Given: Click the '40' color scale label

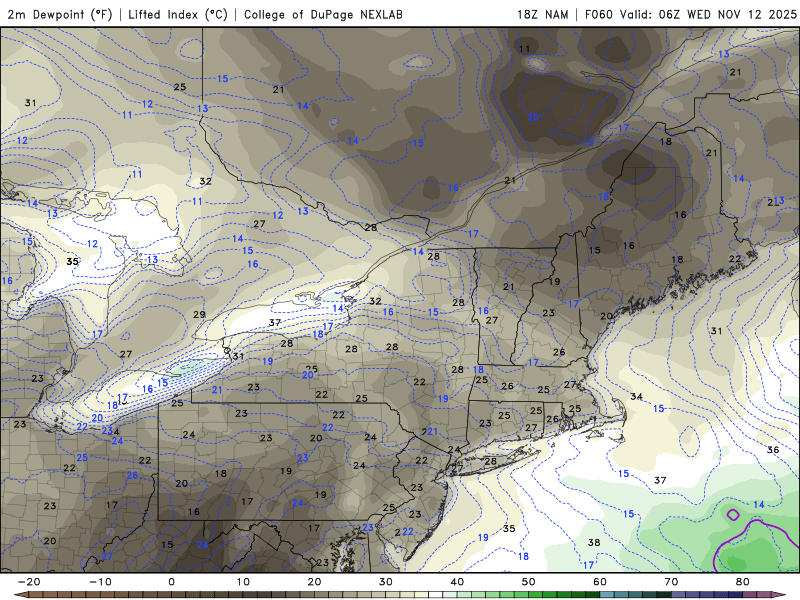Looking at the screenshot, I should pos(457,582).
